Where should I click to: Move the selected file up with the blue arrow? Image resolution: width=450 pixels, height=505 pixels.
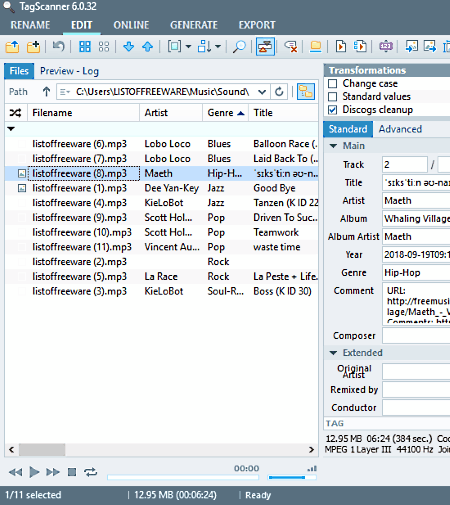147,46
